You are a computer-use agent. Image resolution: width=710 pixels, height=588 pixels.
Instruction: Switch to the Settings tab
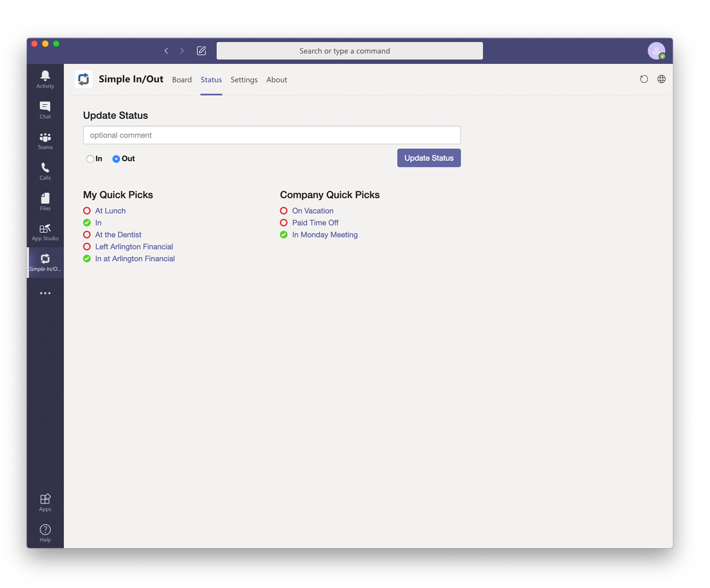(244, 80)
